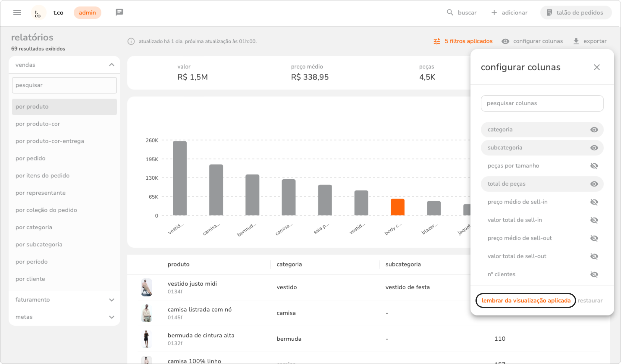Click the filter sliders icon

point(437,41)
